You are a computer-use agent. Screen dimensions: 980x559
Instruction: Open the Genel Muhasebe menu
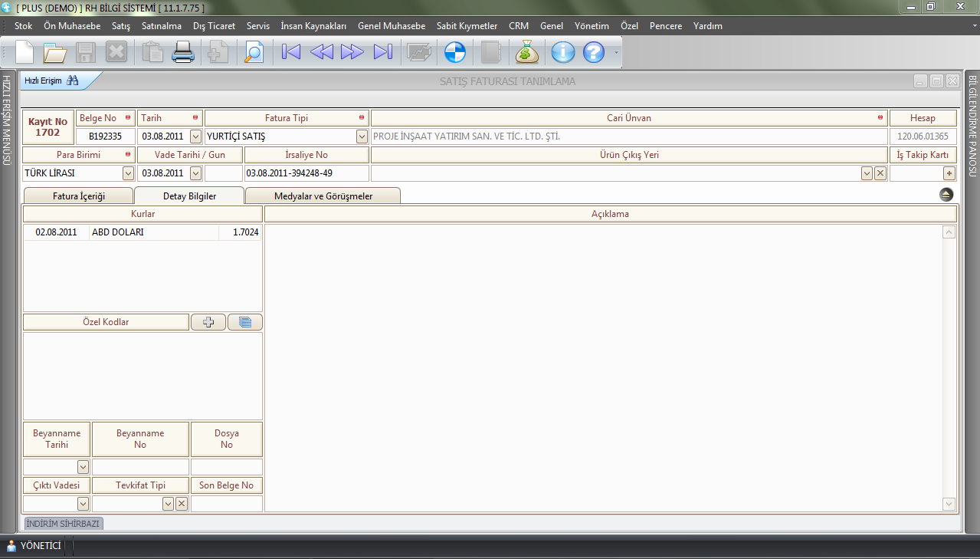[391, 25]
